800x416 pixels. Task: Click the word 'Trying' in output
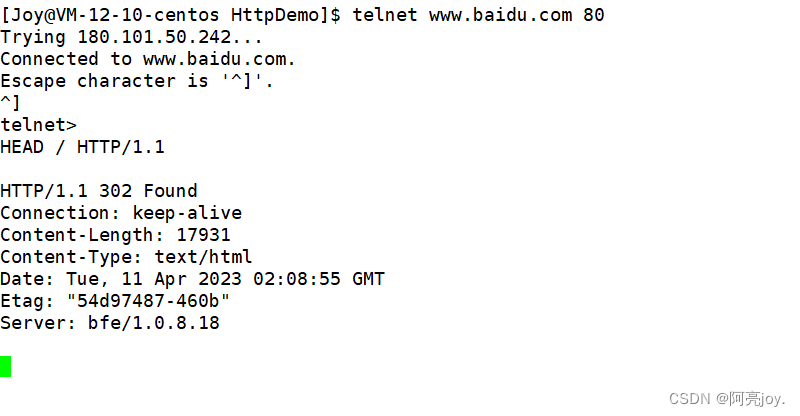33,38
